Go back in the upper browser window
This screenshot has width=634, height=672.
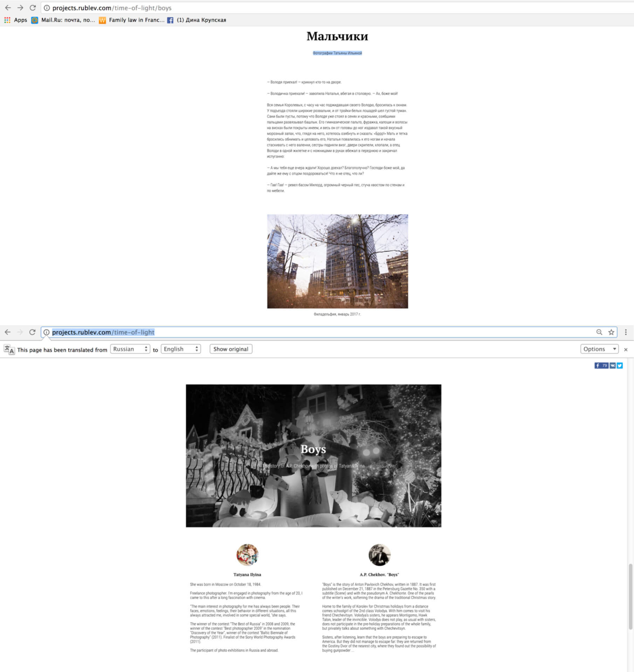(8, 8)
